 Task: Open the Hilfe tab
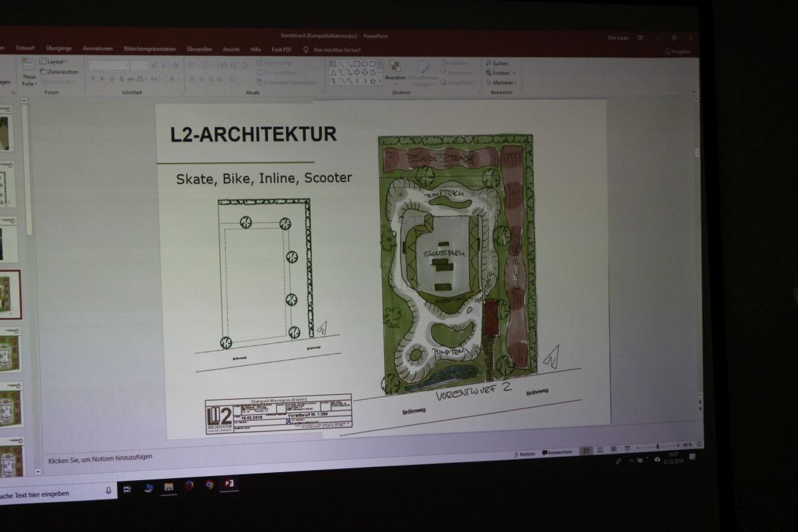pos(255,49)
